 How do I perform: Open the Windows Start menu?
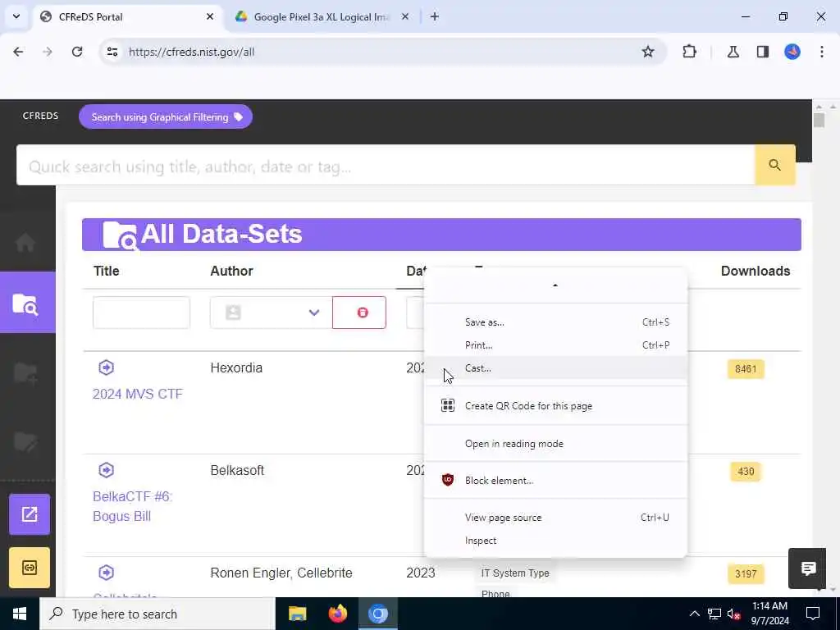[x=20, y=614]
